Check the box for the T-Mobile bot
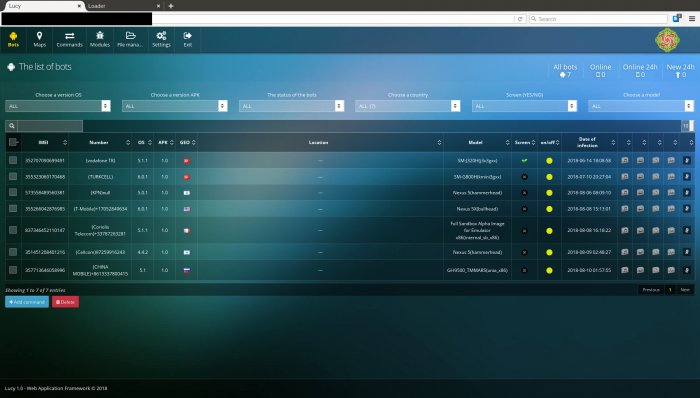This screenshot has width=700, height=398. [x=13, y=208]
